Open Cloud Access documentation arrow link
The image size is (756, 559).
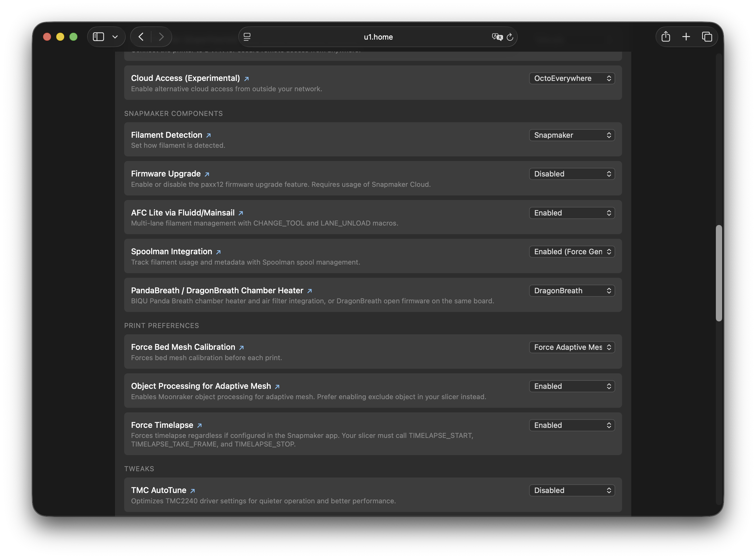246,79
